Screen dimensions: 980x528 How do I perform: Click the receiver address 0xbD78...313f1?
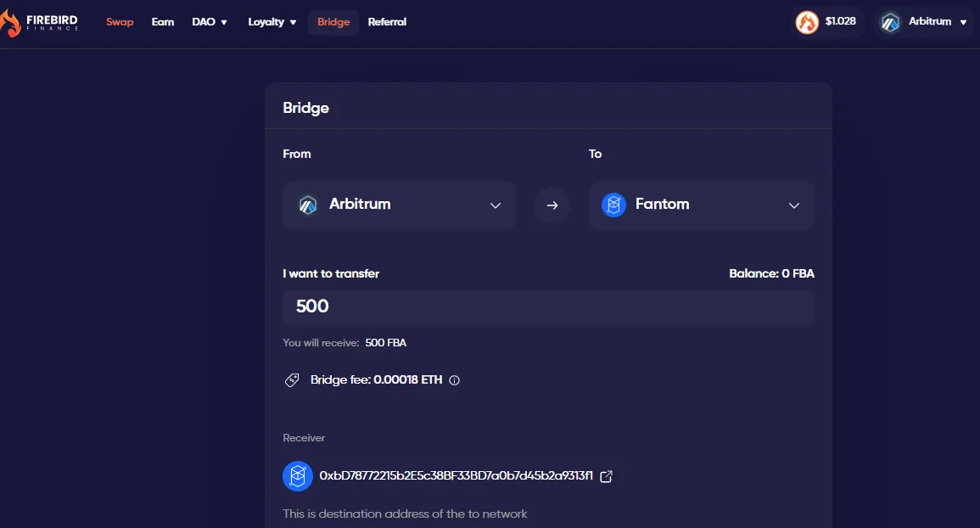(x=456, y=475)
